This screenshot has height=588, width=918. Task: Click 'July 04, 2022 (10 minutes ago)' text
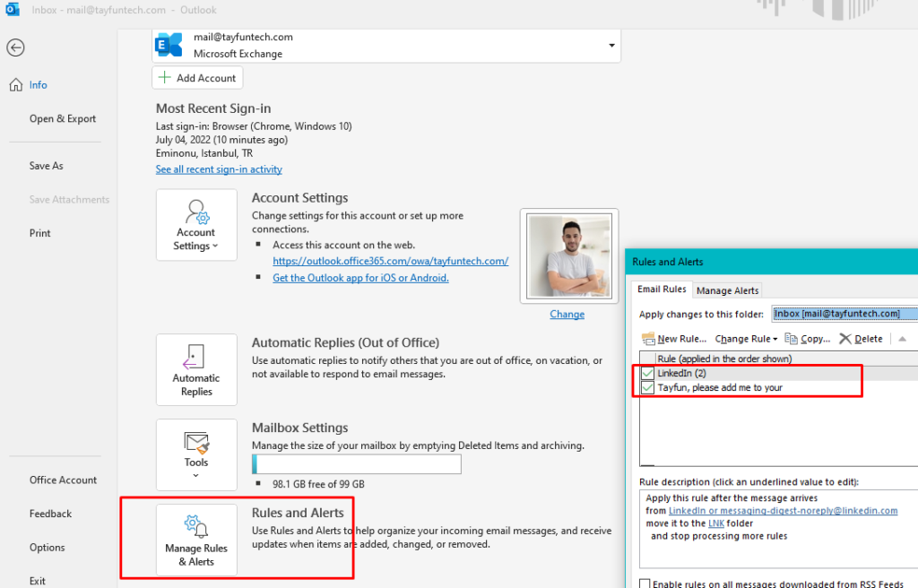coord(222,140)
